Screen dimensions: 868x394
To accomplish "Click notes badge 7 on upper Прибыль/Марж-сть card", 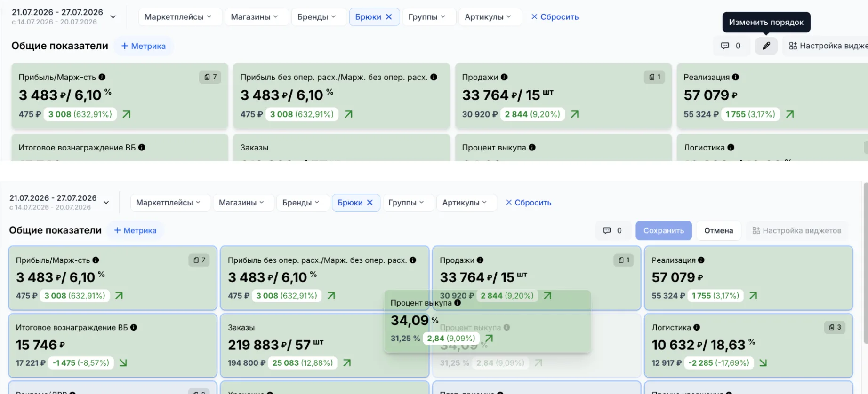I will (x=210, y=77).
